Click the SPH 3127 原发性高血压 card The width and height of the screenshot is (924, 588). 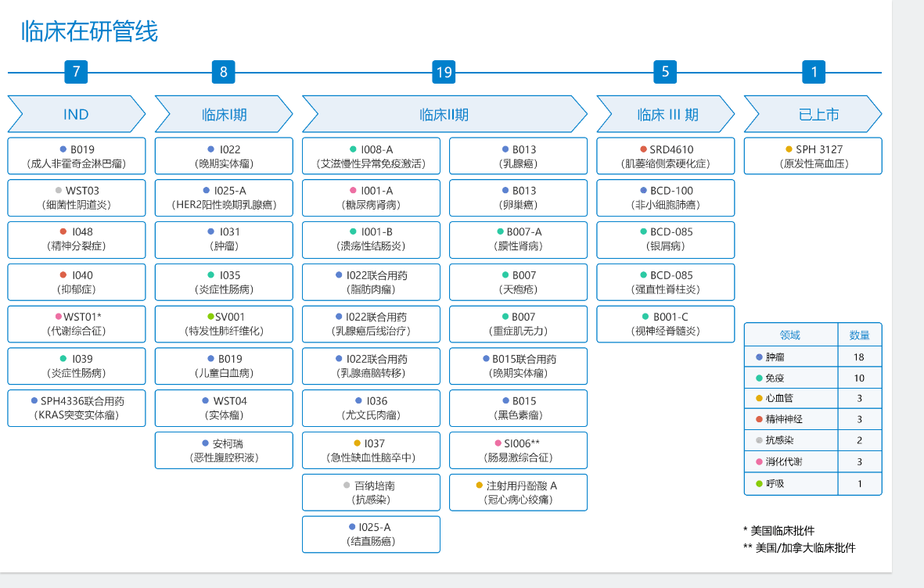click(813, 156)
